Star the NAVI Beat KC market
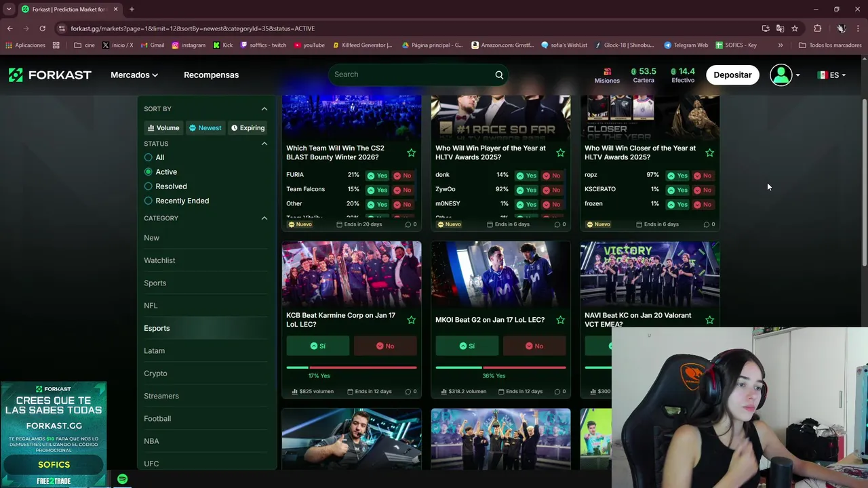The image size is (868, 488). [709, 320]
